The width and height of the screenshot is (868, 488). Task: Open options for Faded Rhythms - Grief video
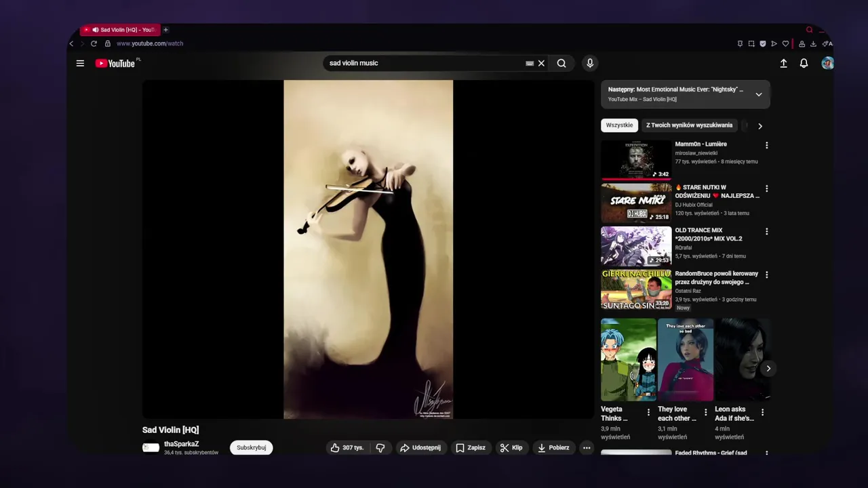tap(767, 453)
